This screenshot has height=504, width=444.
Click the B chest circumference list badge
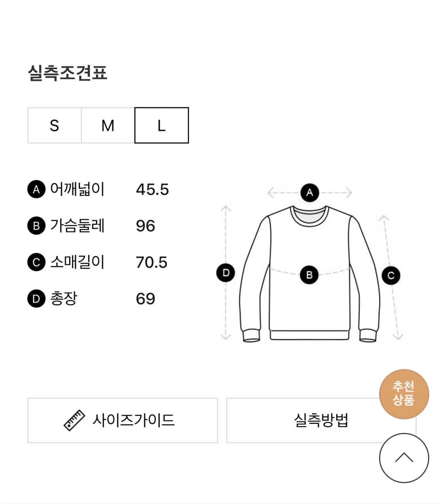click(36, 226)
